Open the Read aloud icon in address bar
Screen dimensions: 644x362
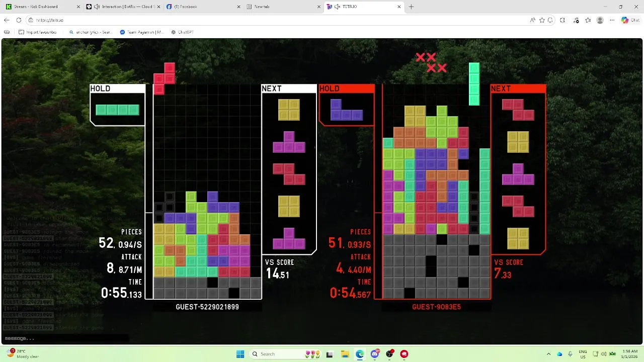532,20
